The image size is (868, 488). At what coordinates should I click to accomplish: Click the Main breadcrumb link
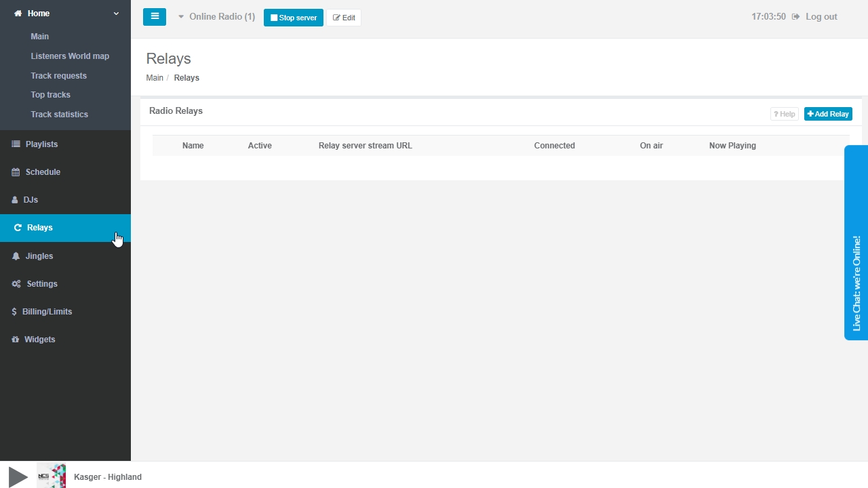click(155, 78)
